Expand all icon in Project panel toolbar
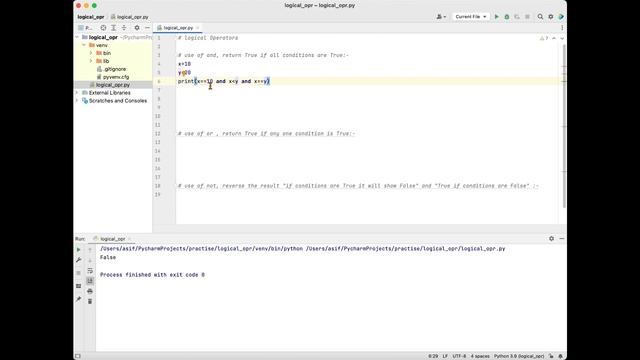This screenshot has height=360, width=640. point(113,28)
